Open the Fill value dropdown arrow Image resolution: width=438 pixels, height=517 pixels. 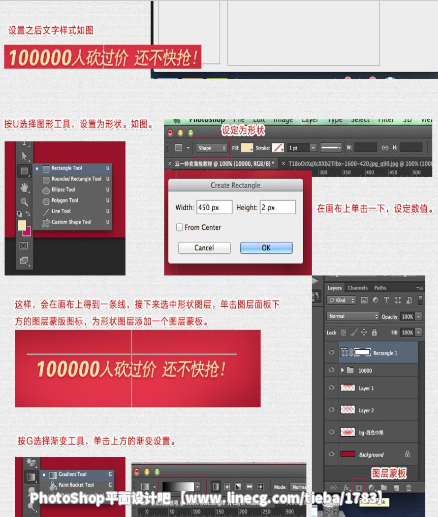tap(419, 332)
